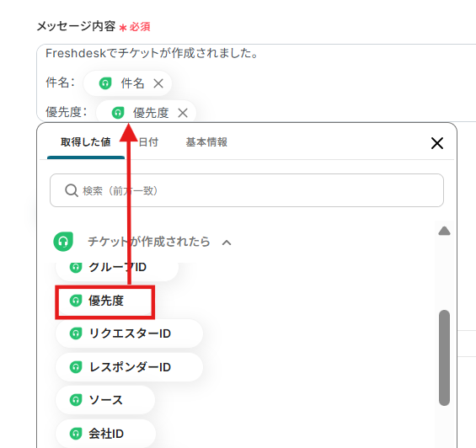Select the レスポンダーID value chip
The height and width of the screenshot is (448, 476).
[129, 367]
